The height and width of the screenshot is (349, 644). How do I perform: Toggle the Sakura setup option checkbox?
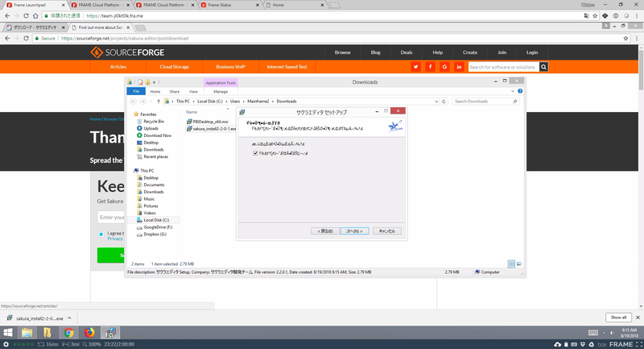coord(255,153)
